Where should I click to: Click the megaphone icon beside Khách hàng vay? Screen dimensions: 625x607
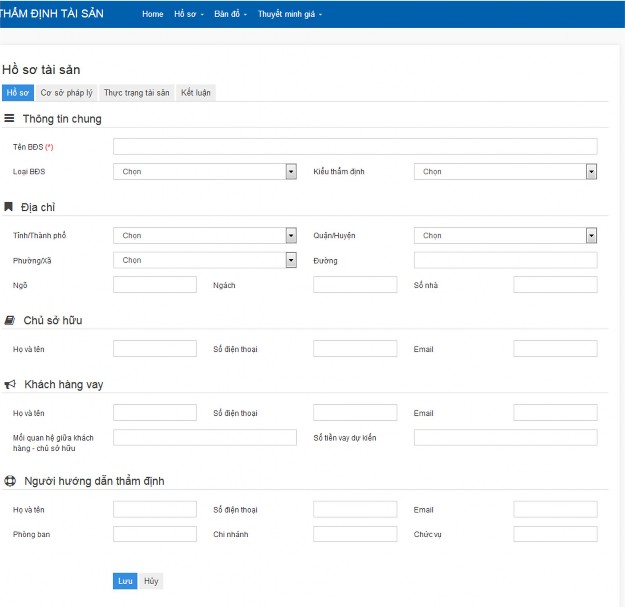(9, 384)
